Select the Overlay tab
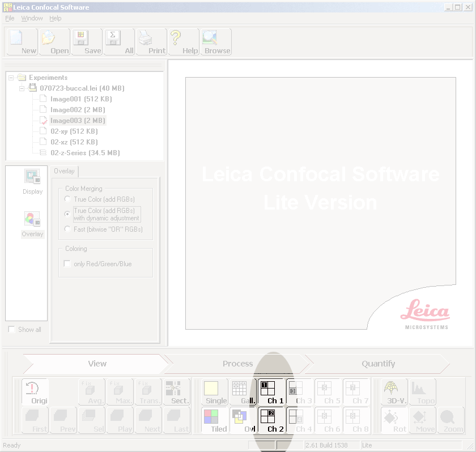Screen dimensions: 476x452 click(64, 171)
